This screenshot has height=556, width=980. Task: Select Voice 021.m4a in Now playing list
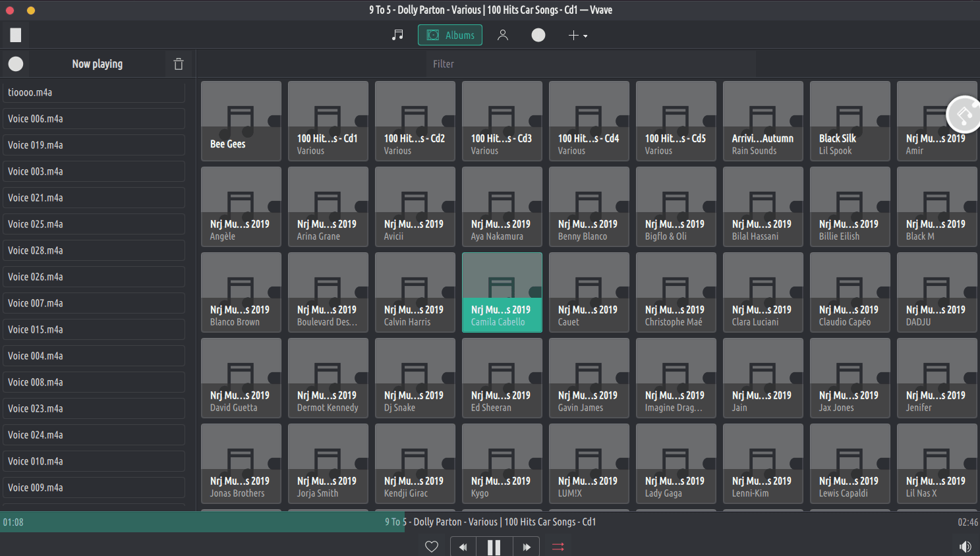coord(94,198)
